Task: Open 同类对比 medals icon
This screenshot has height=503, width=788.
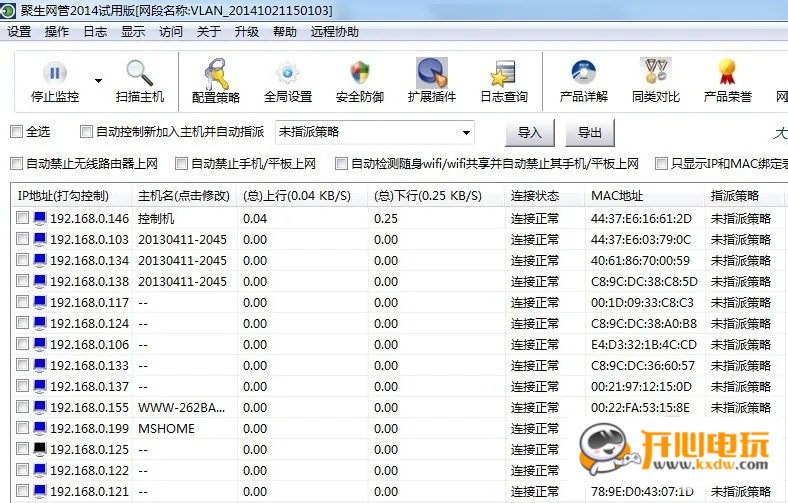Action: [x=656, y=71]
